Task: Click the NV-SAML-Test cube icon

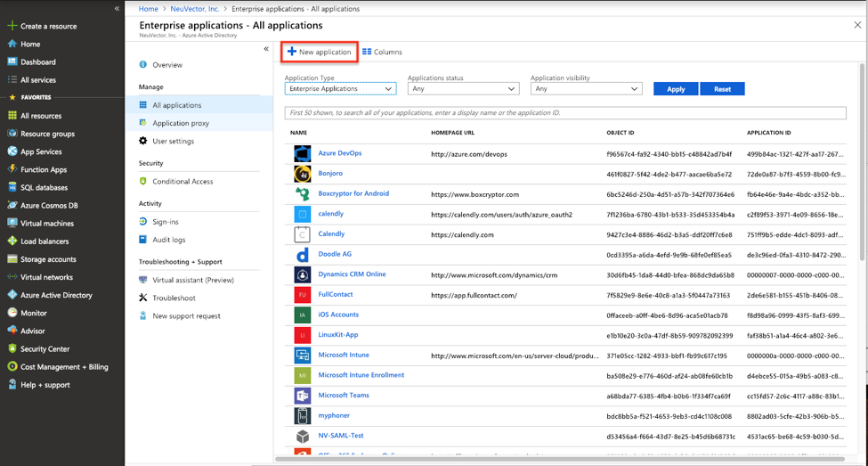Action: 303,436
